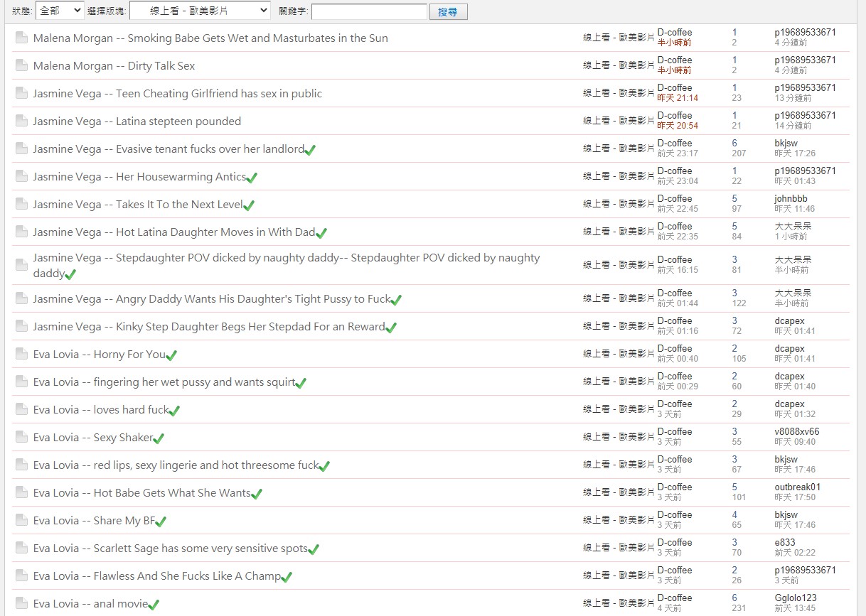Image resolution: width=866 pixels, height=616 pixels.
Task: Click thread icon beside 'Eva Lovia -- anal movie'
Action: point(21,603)
